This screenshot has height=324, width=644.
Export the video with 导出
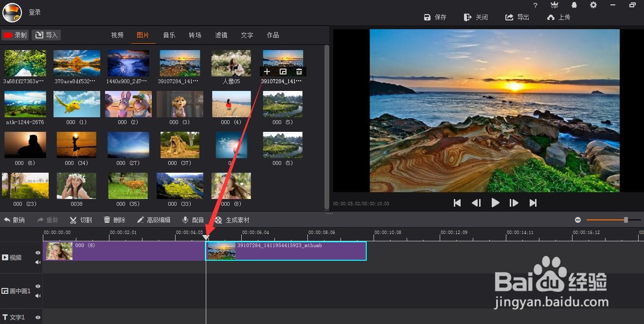518,17
